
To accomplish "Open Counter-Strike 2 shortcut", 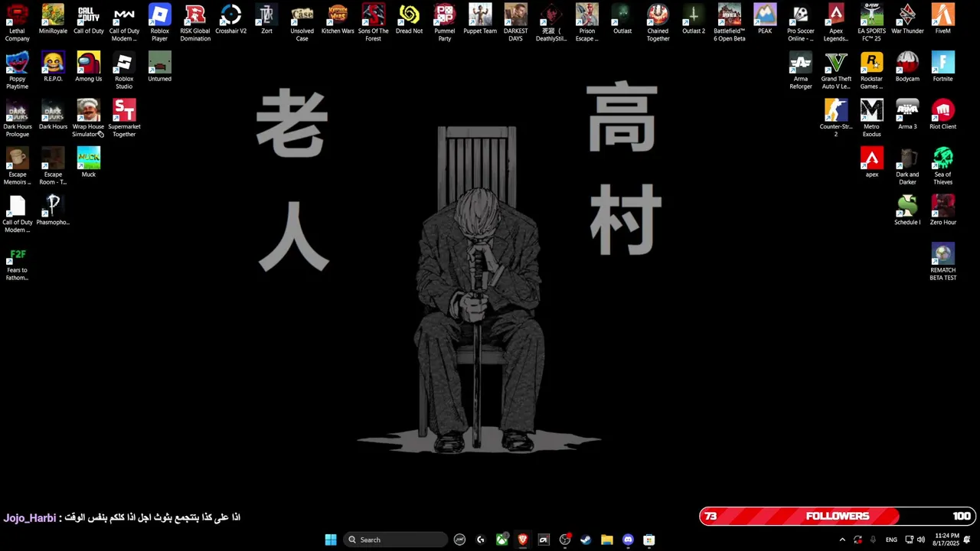I will [x=836, y=119].
